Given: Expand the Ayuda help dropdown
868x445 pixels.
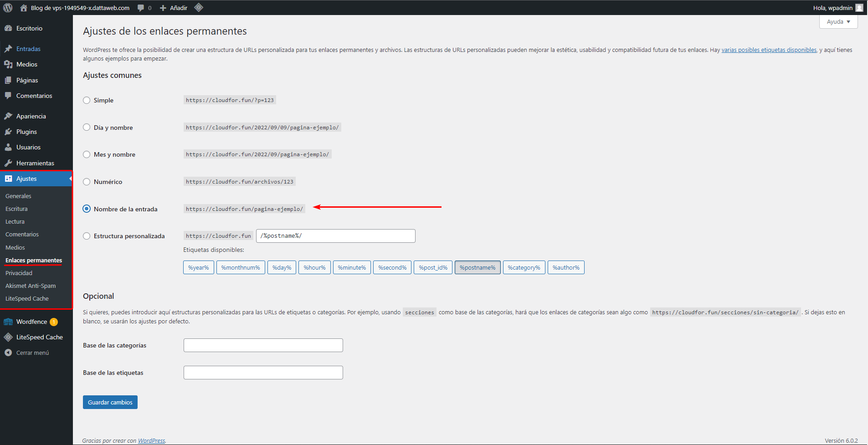Looking at the screenshot, I should click(838, 22).
